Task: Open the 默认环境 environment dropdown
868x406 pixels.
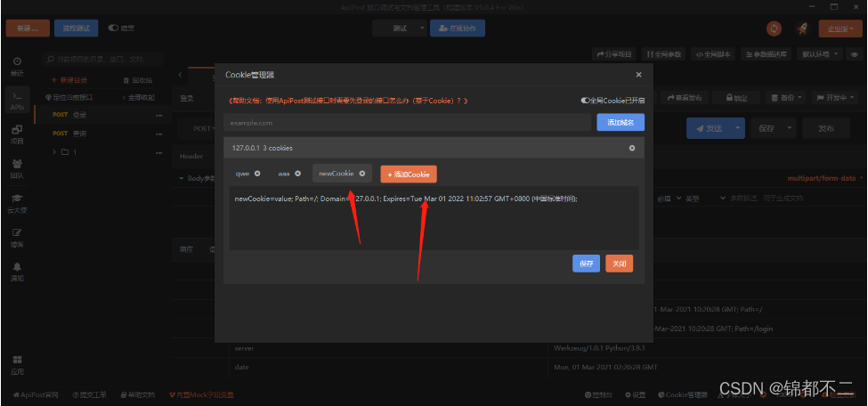Action: [x=820, y=54]
